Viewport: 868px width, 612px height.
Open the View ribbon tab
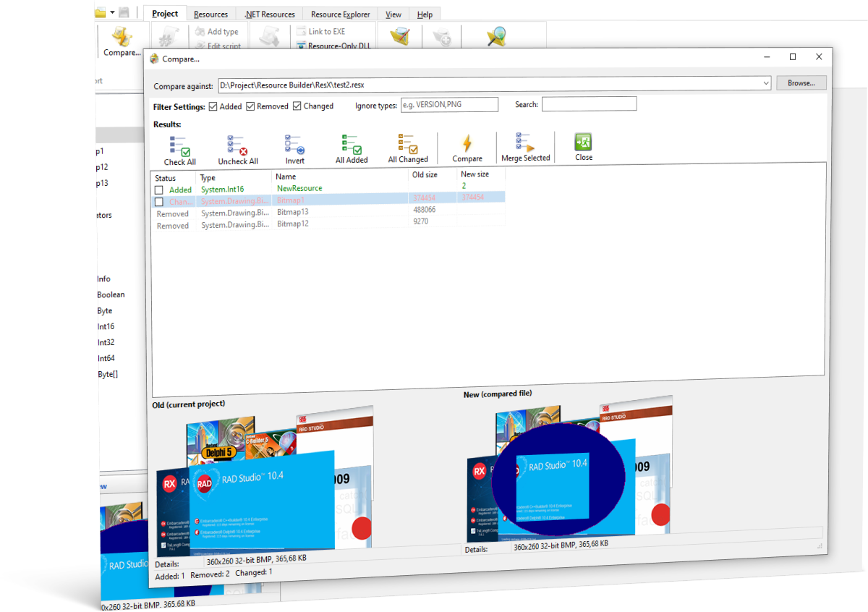tap(393, 14)
